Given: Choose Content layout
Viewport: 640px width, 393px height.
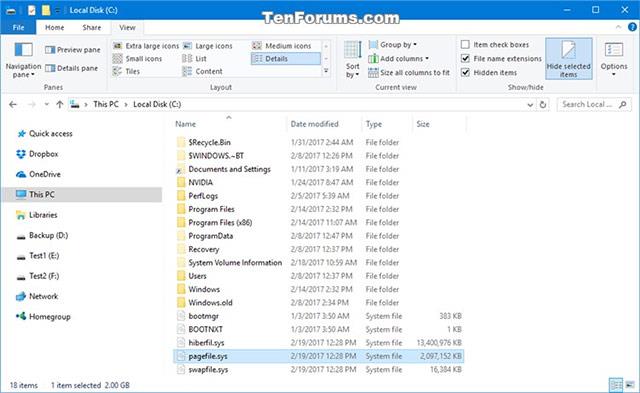Looking at the screenshot, I should coord(203,71).
